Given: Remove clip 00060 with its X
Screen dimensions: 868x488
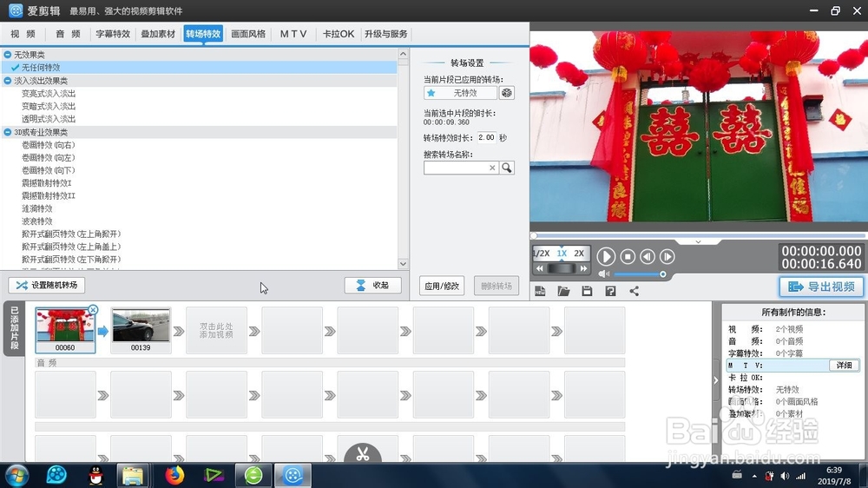Looking at the screenshot, I should (93, 310).
